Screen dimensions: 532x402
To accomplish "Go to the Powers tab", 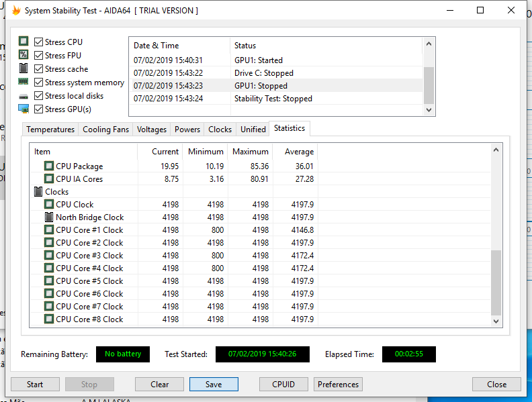I will coord(187,130).
